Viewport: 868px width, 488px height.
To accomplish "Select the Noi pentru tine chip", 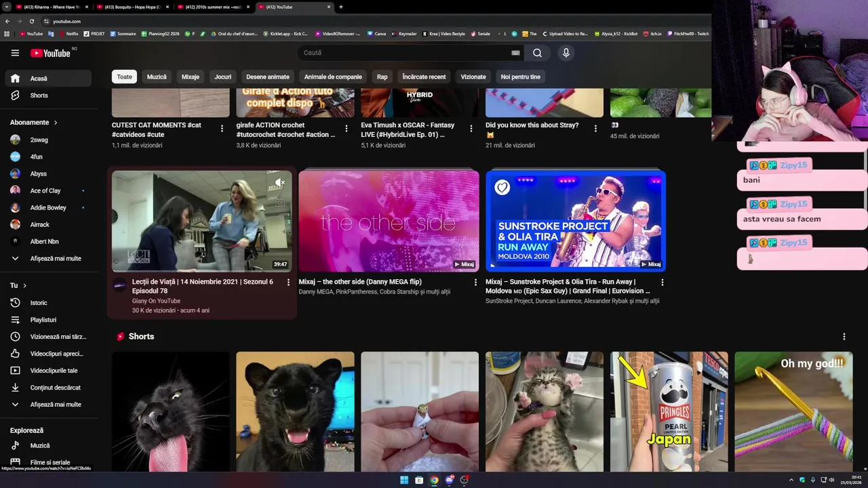I will pyautogui.click(x=521, y=77).
